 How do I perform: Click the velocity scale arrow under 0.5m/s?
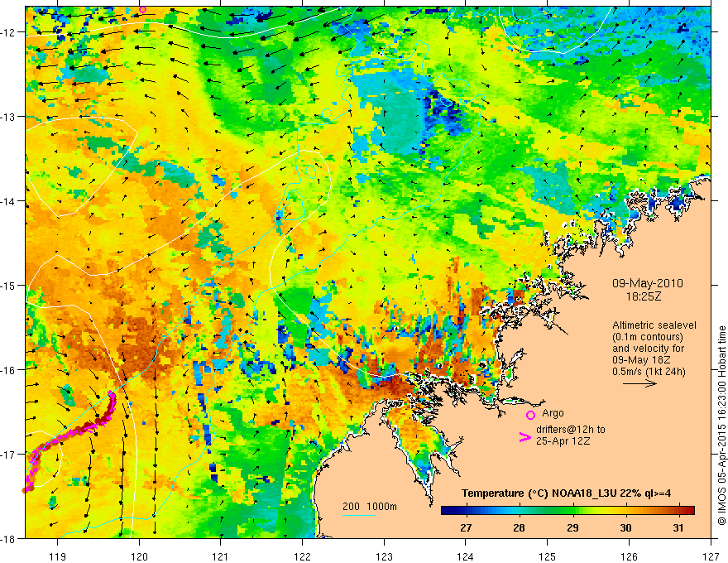(639, 383)
